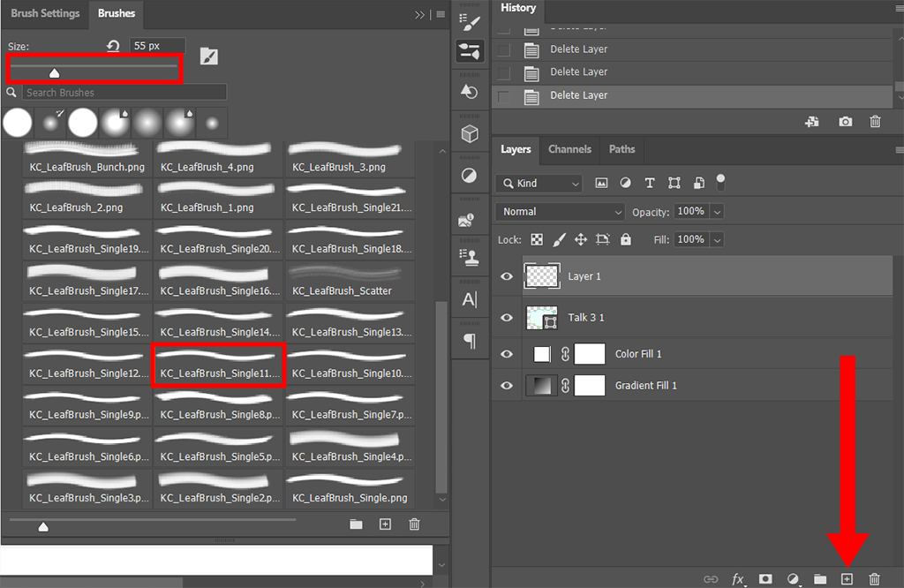904x588 pixels.
Task: Filter for shape layers
Action: [674, 184]
